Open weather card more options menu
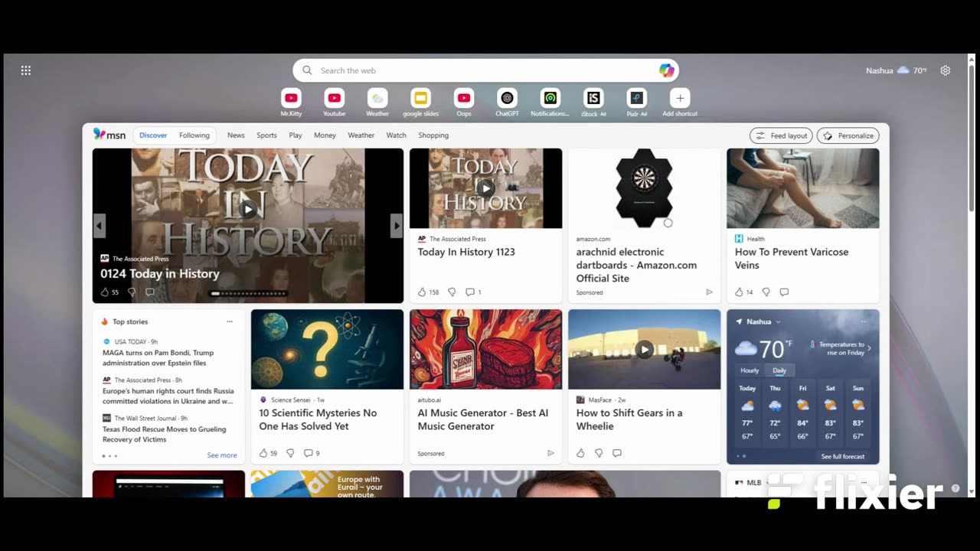 point(864,321)
